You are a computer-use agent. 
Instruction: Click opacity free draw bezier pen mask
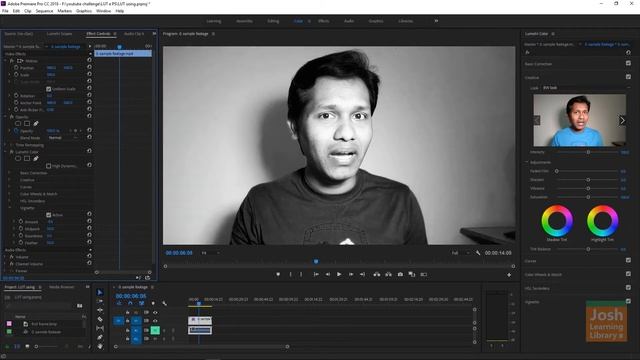coord(36,123)
